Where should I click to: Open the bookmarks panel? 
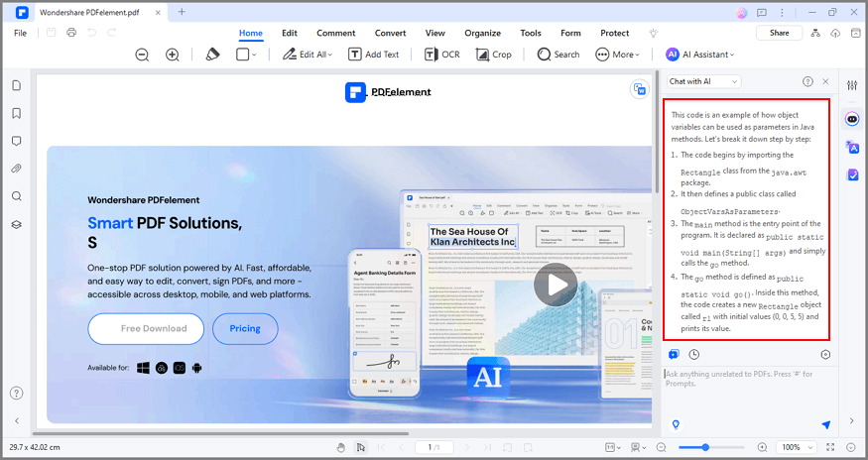pos(17,113)
